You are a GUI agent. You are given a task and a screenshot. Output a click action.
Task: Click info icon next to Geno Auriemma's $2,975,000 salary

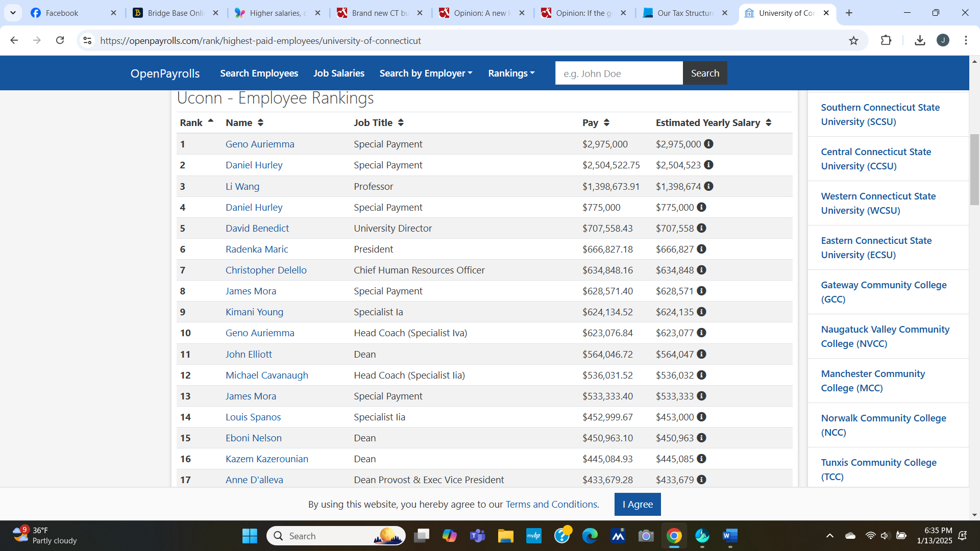pos(708,144)
